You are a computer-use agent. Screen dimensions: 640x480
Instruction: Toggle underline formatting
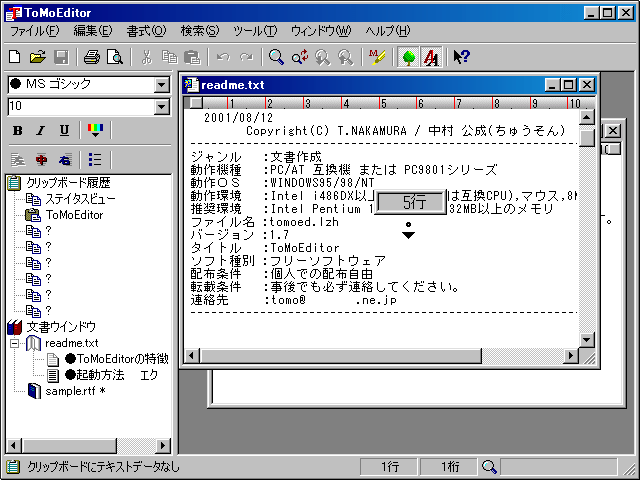[64, 131]
